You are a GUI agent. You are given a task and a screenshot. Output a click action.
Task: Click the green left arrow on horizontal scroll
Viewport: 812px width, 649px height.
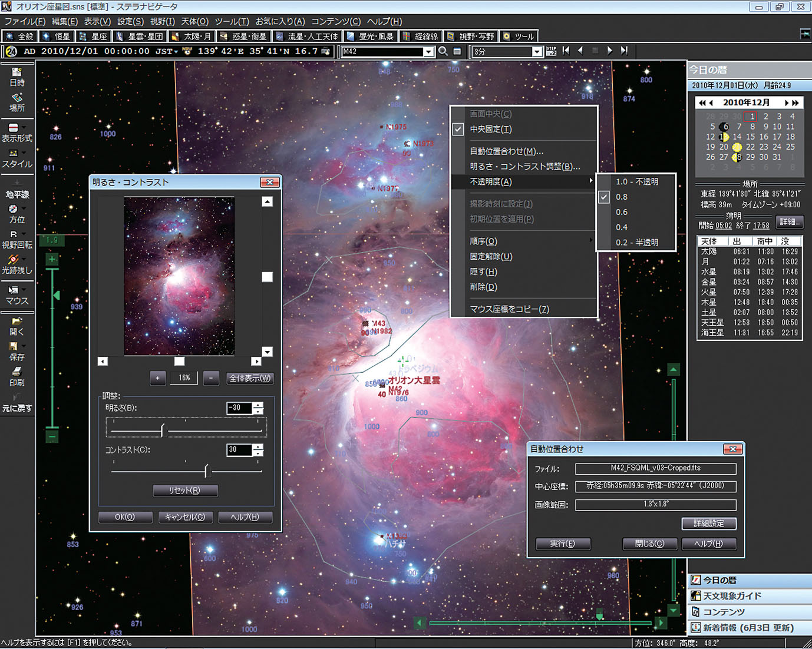(x=420, y=622)
